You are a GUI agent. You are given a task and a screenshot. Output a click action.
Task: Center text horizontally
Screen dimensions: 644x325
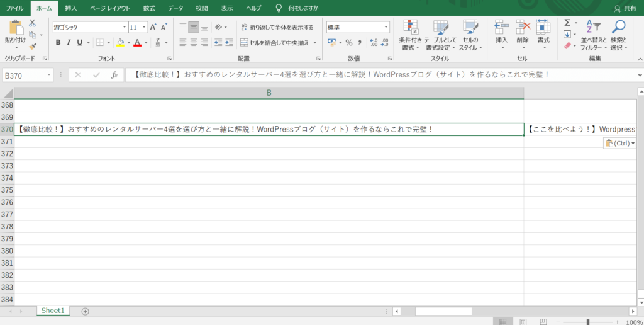pos(194,42)
